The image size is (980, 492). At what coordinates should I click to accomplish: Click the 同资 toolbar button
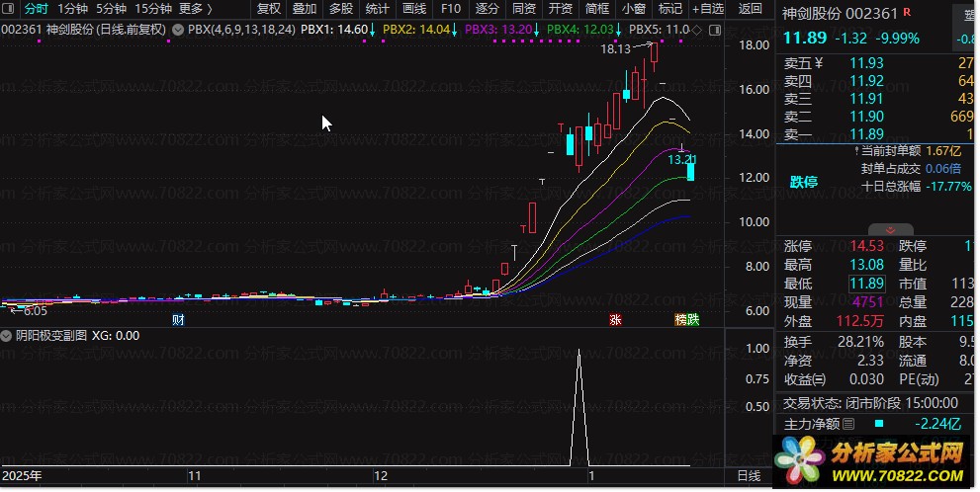point(524,9)
